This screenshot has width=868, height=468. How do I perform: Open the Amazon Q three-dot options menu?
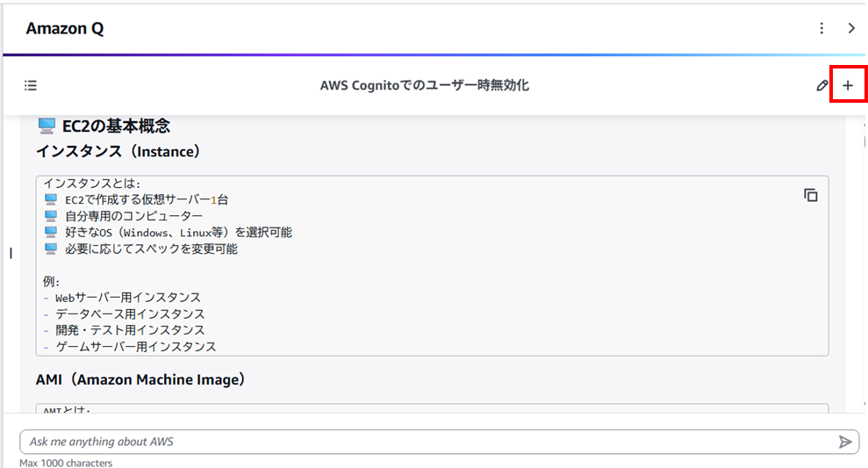821,28
